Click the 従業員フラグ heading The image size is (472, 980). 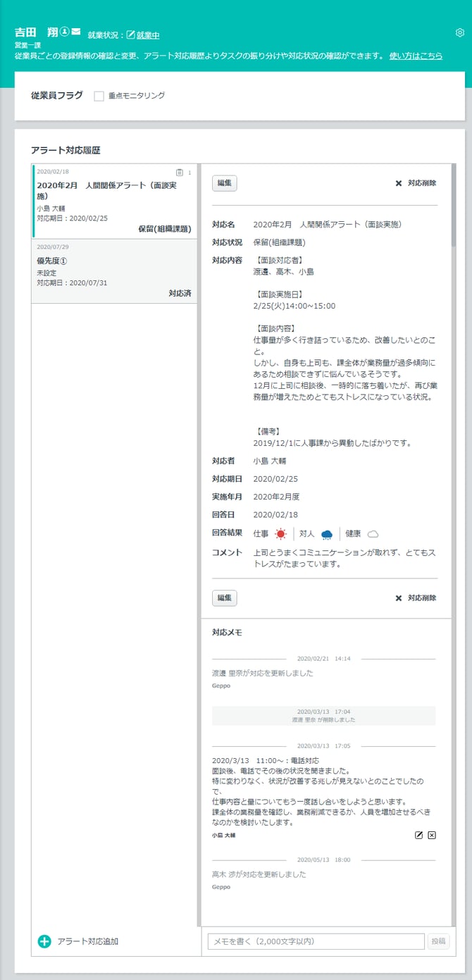56,95
